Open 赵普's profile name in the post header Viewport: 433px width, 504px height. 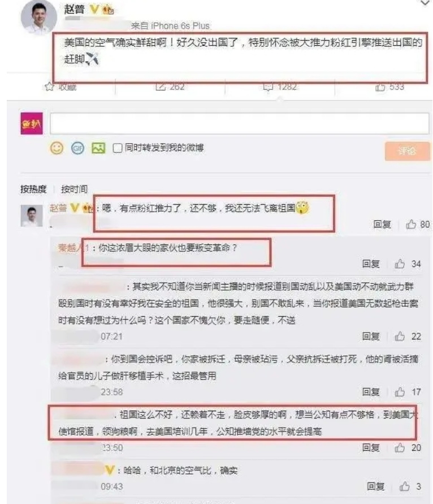click(74, 8)
